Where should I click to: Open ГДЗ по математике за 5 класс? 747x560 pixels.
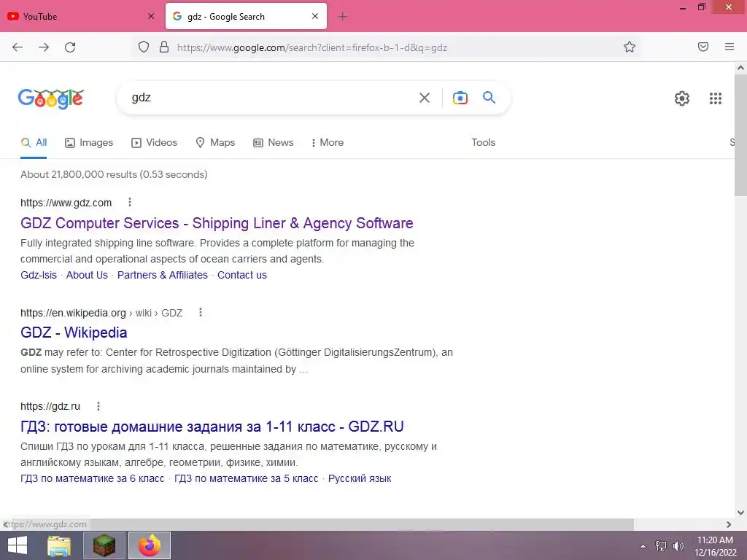click(247, 478)
